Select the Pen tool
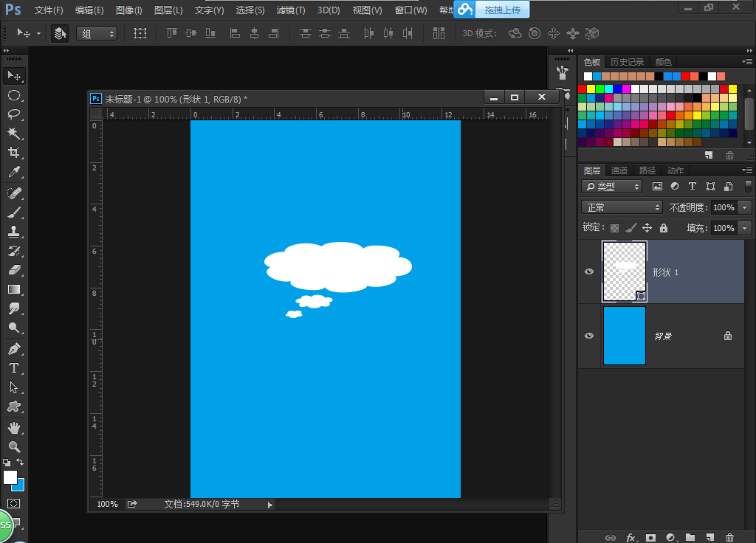Image resolution: width=756 pixels, height=543 pixels. click(13, 348)
